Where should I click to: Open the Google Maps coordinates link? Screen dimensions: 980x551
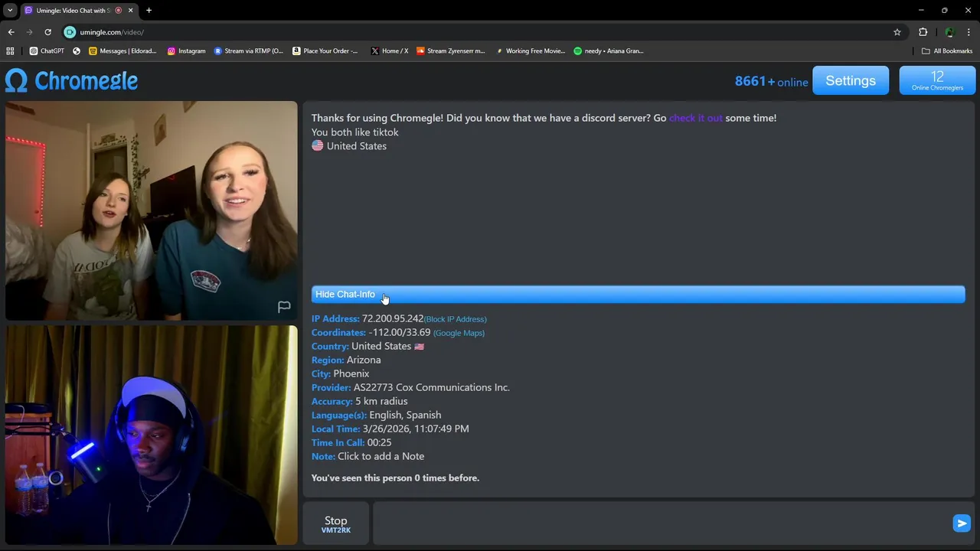point(459,333)
